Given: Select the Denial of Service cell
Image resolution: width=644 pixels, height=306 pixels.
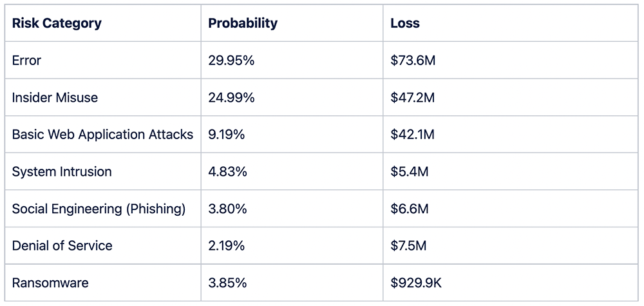Looking at the screenshot, I should (x=62, y=245).
